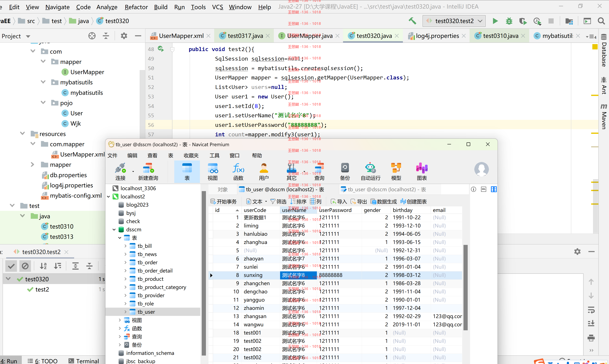Open the Navicat 工具 menu
This screenshot has height=364, width=609.
click(x=214, y=156)
